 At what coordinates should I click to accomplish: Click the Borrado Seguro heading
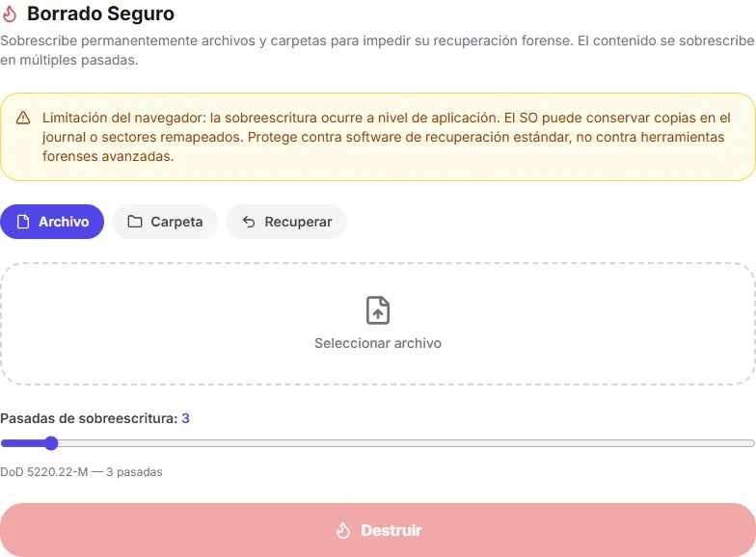100,13
